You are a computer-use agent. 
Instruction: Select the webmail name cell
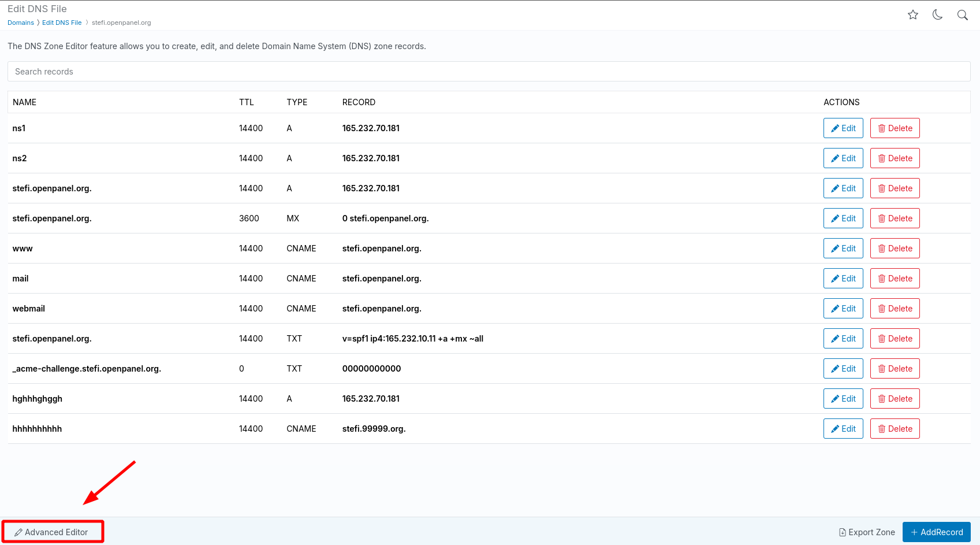point(29,309)
